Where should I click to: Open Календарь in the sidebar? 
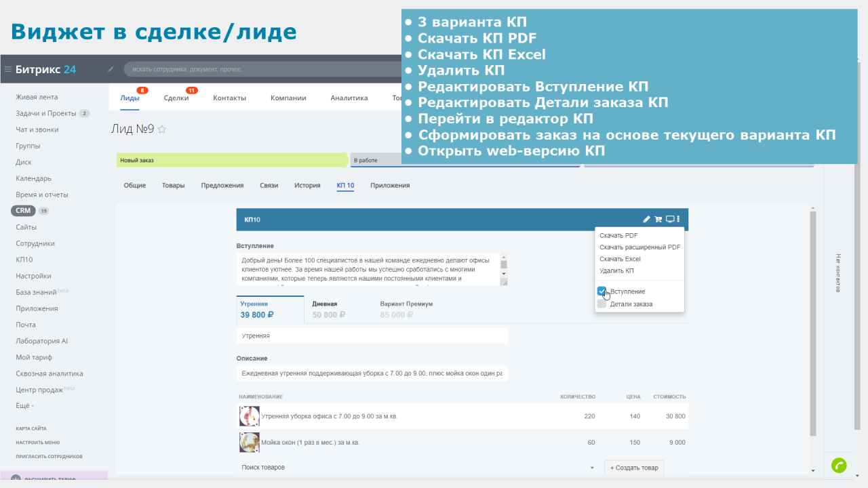coord(33,178)
